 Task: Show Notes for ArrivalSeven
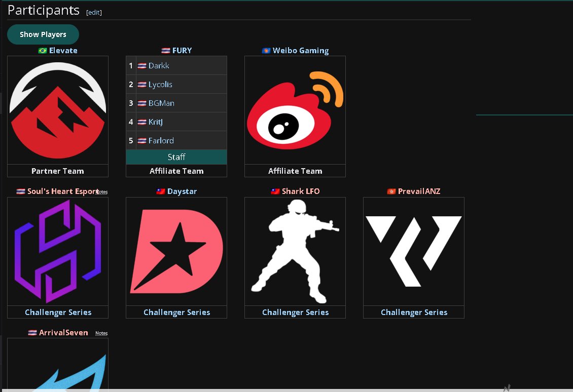pos(101,333)
